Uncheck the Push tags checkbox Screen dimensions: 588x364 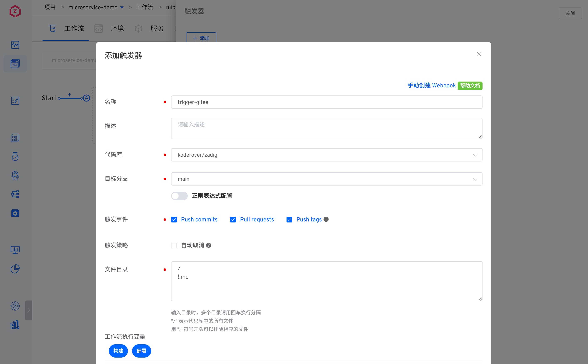click(289, 220)
